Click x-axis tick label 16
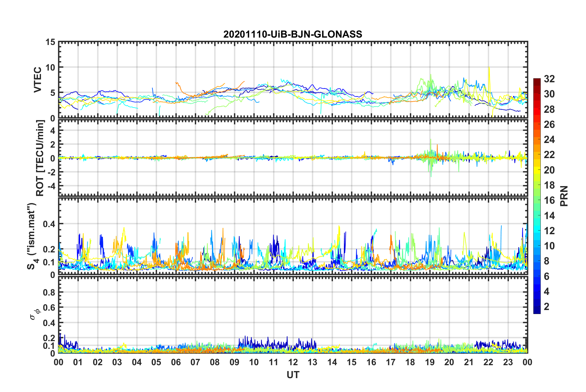 click(371, 362)
